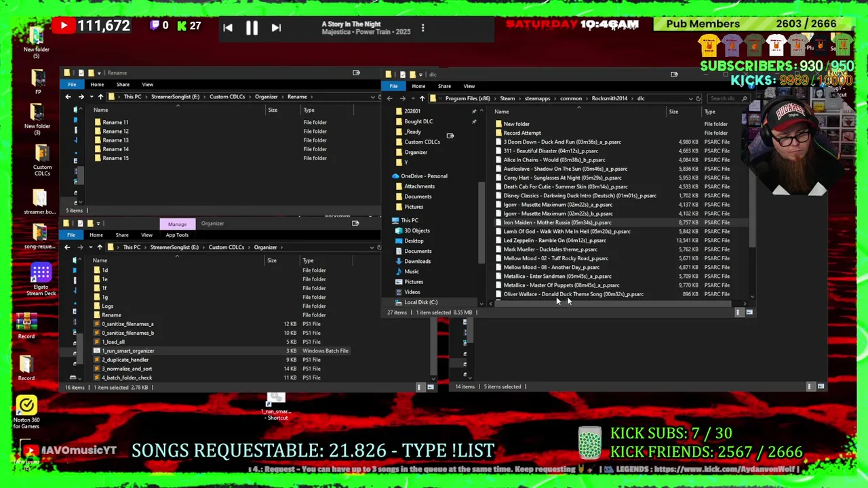Open recent locations dropdown in dlc window

pyautogui.click(x=412, y=98)
